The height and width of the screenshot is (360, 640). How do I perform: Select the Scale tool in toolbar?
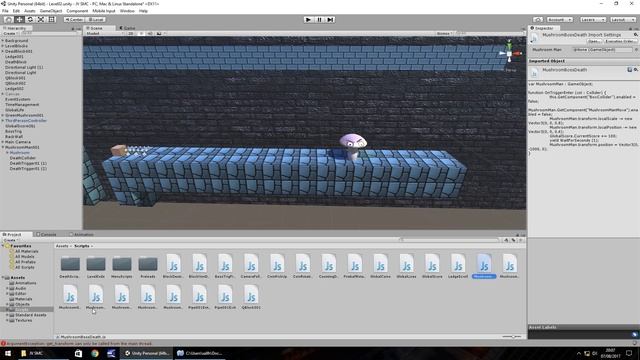point(41,19)
